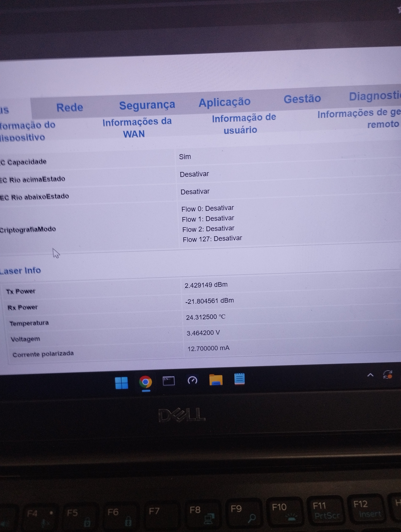Image resolution: width=401 pixels, height=532 pixels.
Task: Open the Segurança tab
Action: (147, 105)
